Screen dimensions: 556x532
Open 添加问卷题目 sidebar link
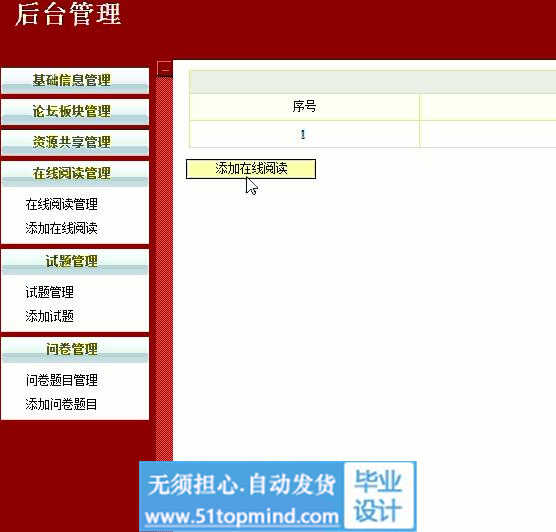click(61, 404)
